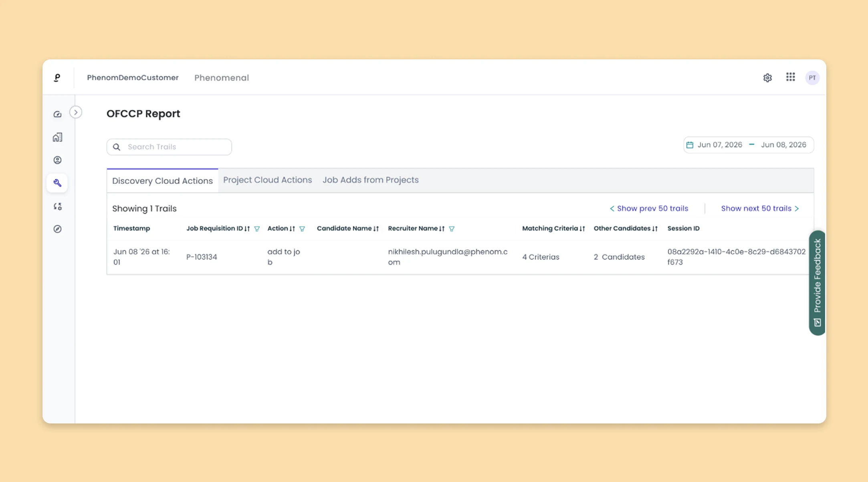The width and height of the screenshot is (868, 482).
Task: Open the sync settings icon in sidebar
Action: pos(58,206)
